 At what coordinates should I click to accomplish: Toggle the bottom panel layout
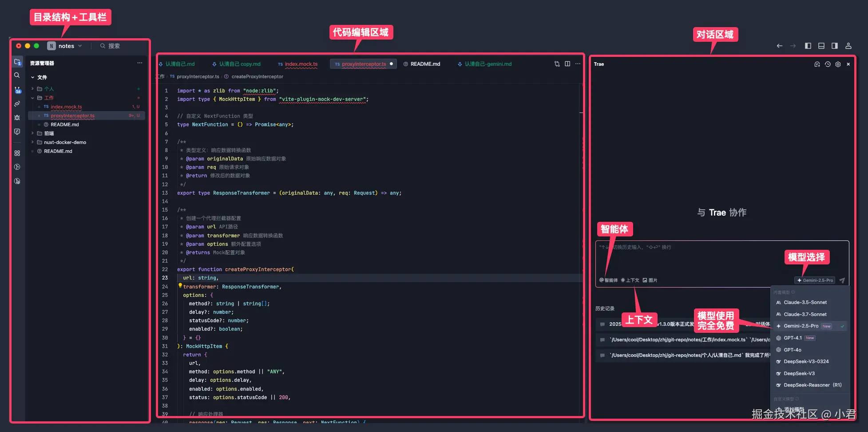point(821,46)
